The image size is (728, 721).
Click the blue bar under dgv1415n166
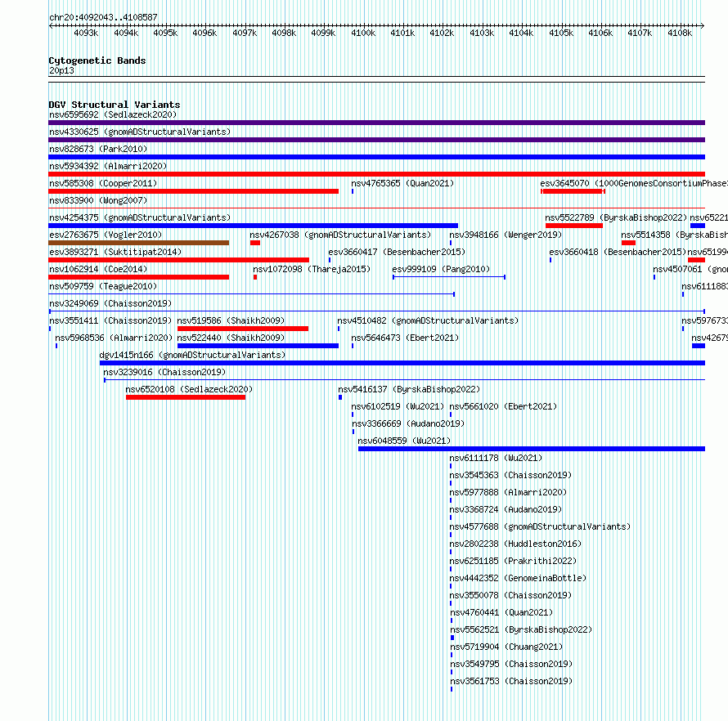click(x=402, y=363)
